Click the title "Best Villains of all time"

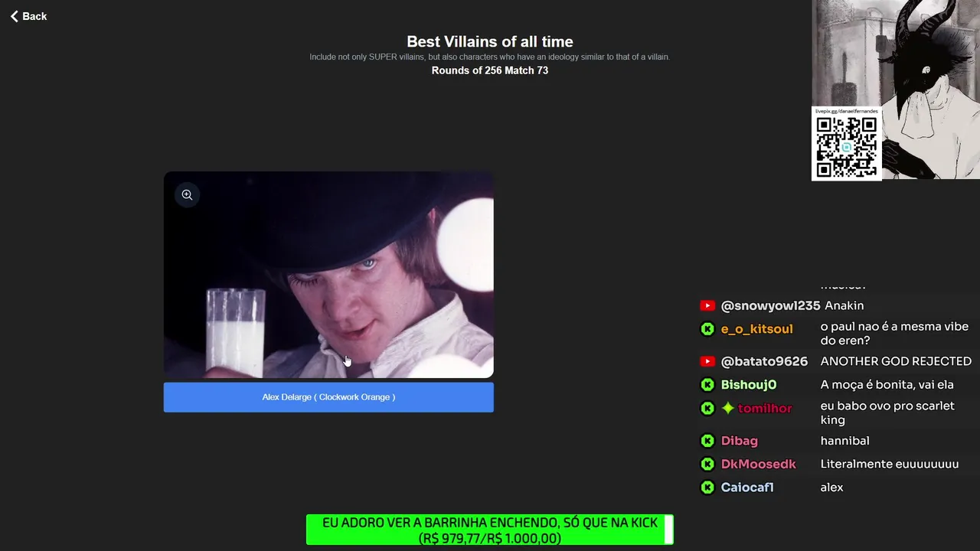[x=490, y=41]
